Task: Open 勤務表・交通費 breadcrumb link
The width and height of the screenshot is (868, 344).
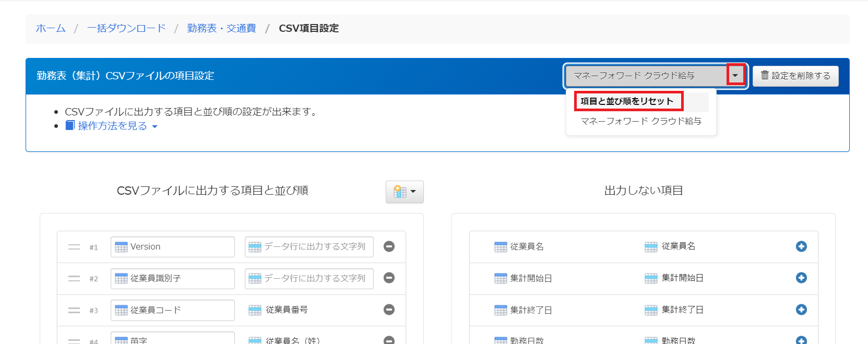Action: pyautogui.click(x=222, y=28)
